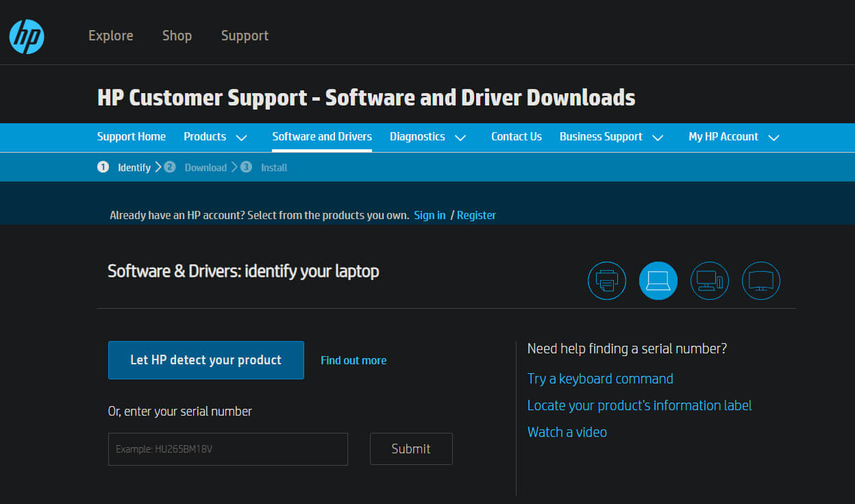855x504 pixels.
Task: Click the Sign in link
Action: [x=430, y=215]
